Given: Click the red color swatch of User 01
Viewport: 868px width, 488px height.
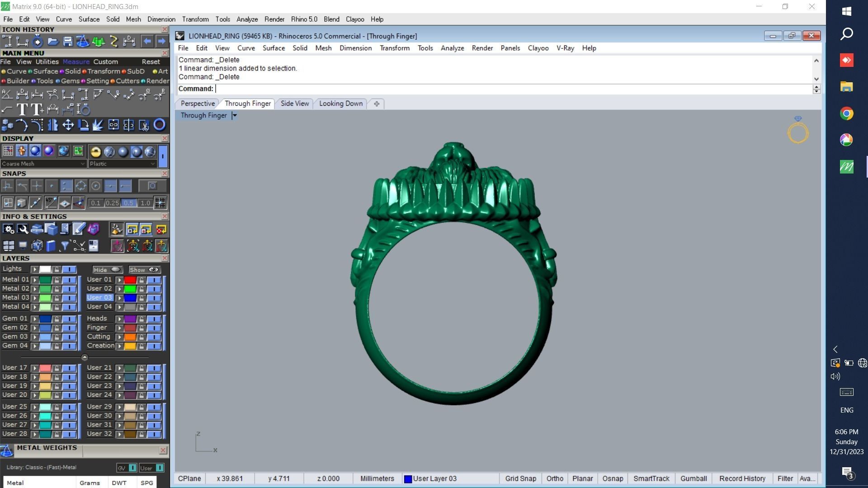Looking at the screenshot, I should tap(130, 280).
